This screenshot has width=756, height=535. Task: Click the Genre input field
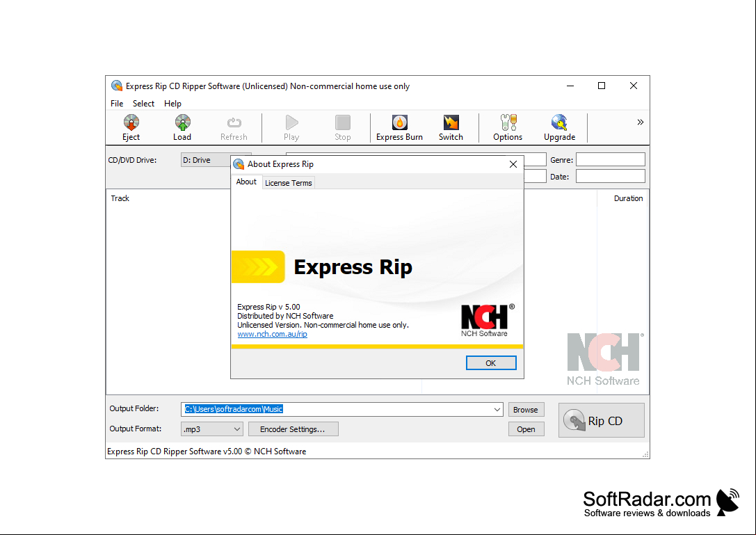(x=611, y=160)
